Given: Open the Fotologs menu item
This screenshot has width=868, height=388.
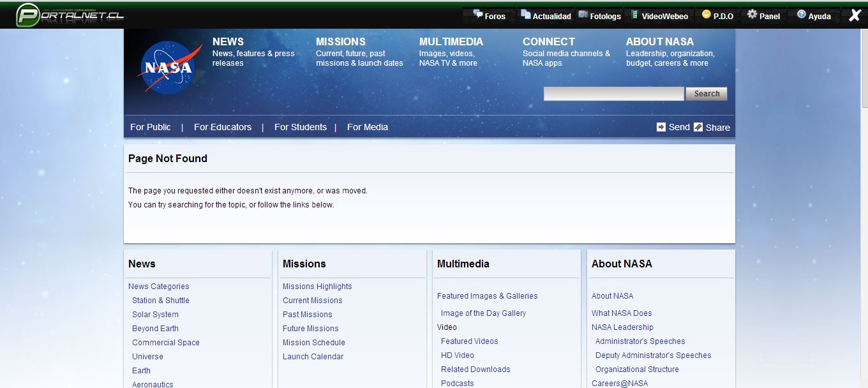Looking at the screenshot, I should (605, 16).
